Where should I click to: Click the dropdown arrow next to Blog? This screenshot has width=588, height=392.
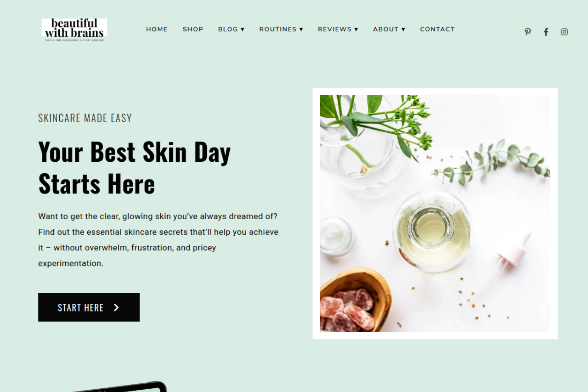pyautogui.click(x=243, y=29)
